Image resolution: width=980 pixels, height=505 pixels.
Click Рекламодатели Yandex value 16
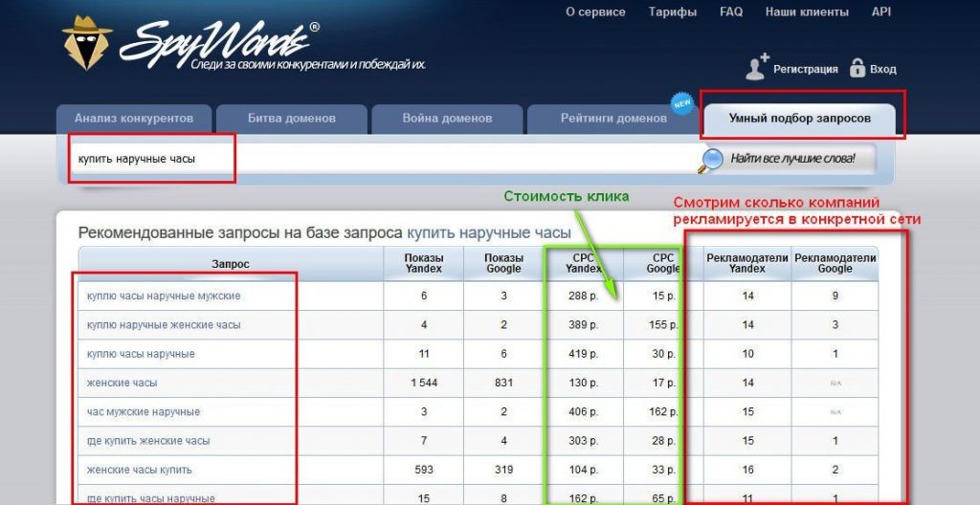pos(748,470)
